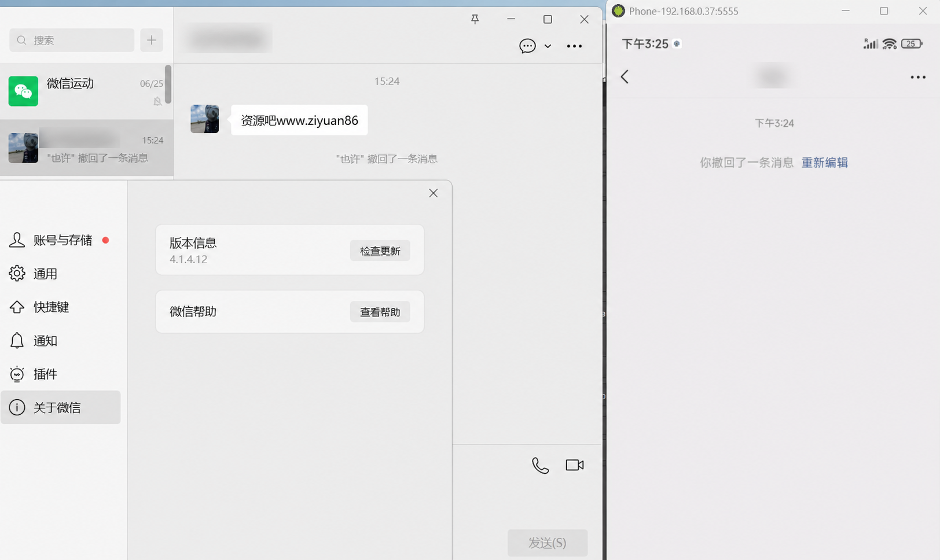
Task: Open the chat mode dropdown arrow near chat bubble
Action: 547,46
